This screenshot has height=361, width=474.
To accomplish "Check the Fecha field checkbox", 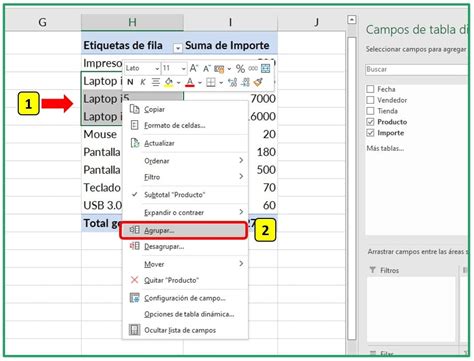I will (370, 89).
